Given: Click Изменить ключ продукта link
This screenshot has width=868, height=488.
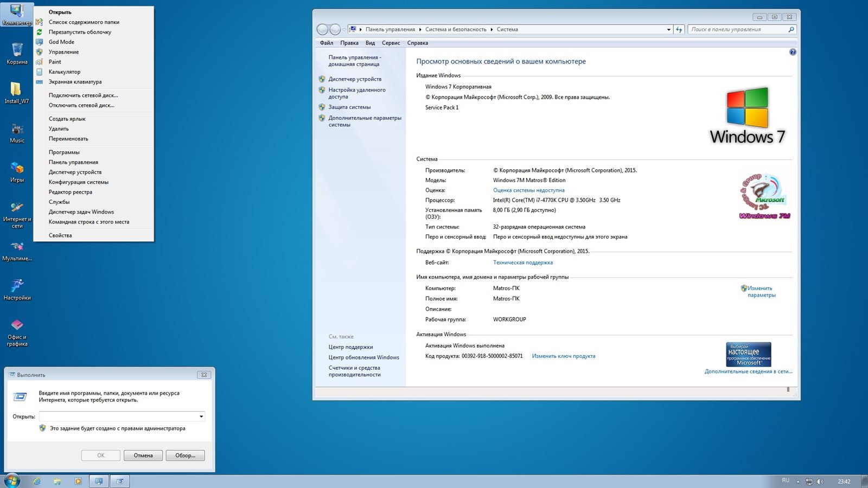Looking at the screenshot, I should pos(563,356).
